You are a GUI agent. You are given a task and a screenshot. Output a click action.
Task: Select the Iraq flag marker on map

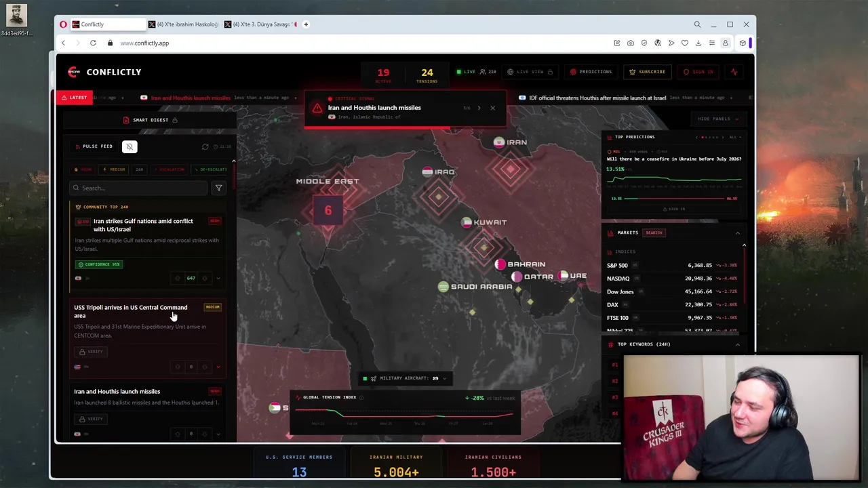click(427, 172)
